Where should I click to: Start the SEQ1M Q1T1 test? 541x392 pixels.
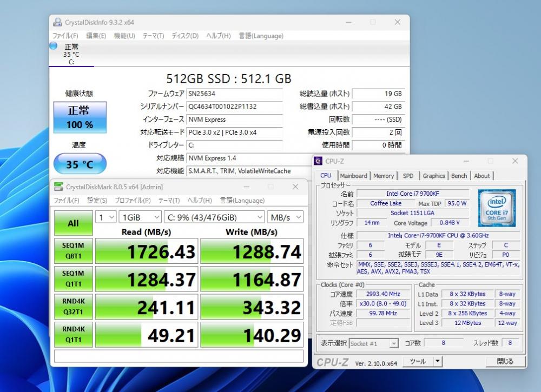tap(74, 278)
